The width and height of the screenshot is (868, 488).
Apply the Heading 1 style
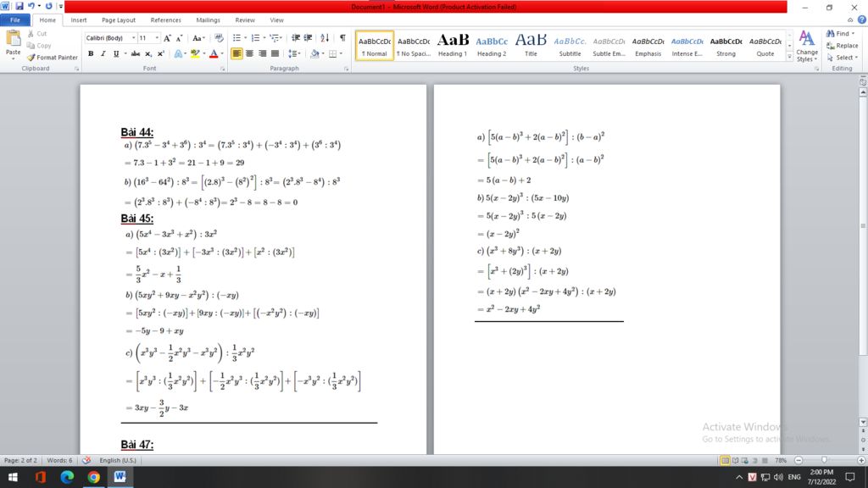[453, 46]
